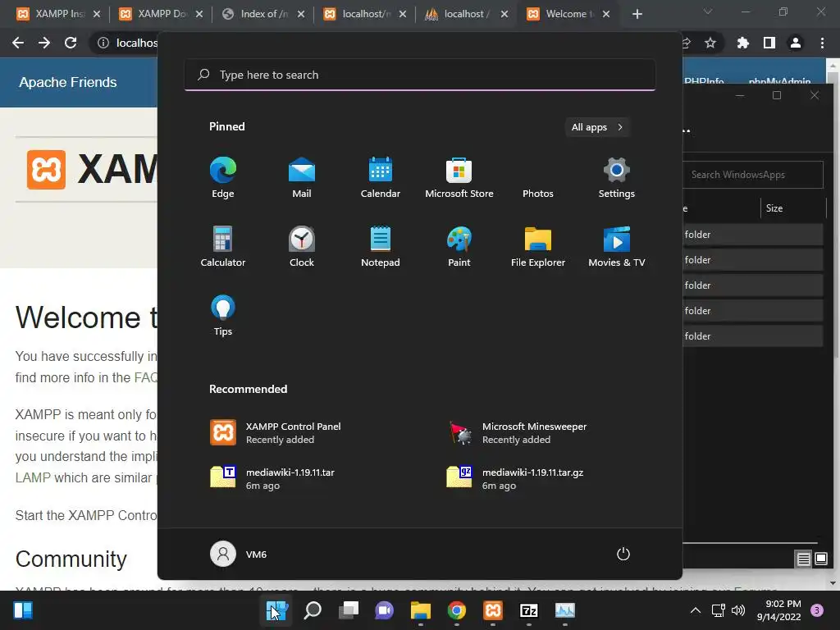Toggle Chrome side panel

(x=769, y=43)
